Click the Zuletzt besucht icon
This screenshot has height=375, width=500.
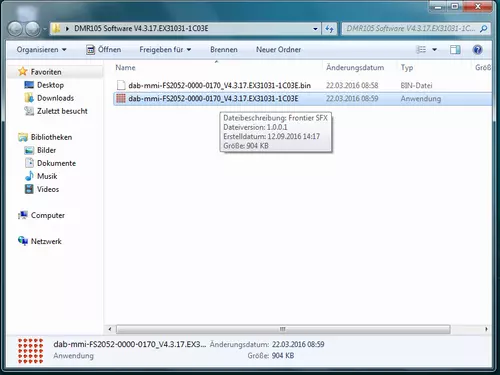(29, 111)
